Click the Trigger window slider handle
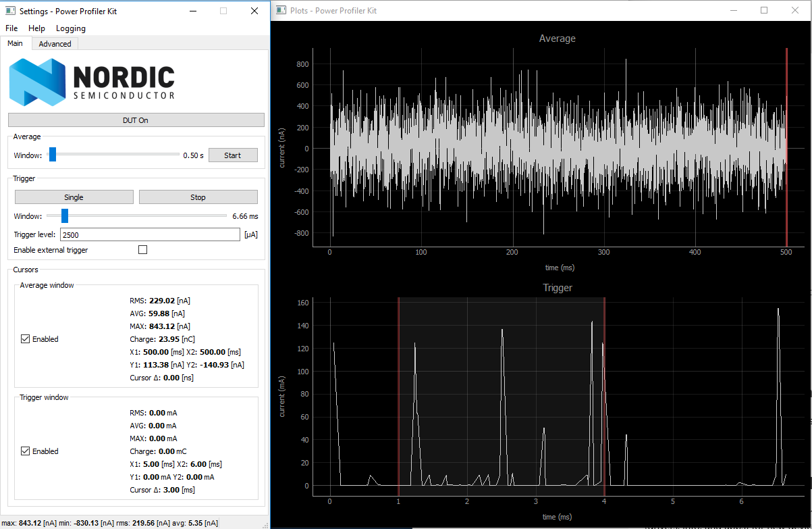Viewport: 812px width, 529px height. 65,216
